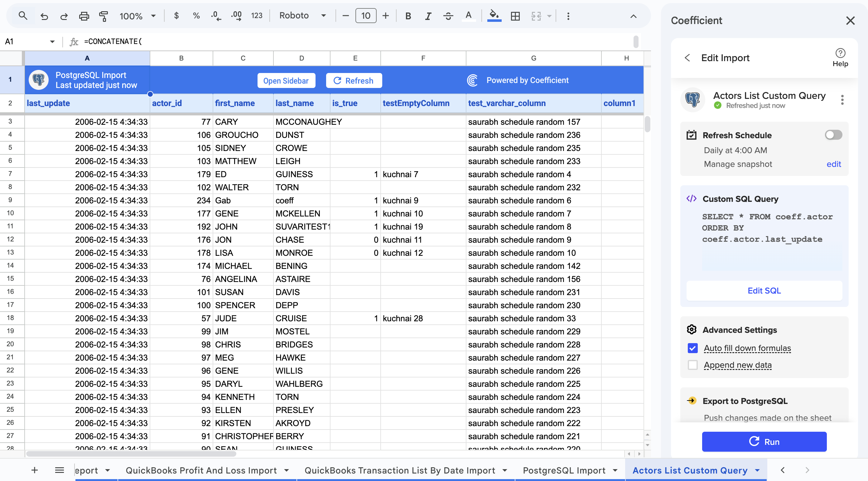Enable the Refresh Schedule toggle

(833, 135)
